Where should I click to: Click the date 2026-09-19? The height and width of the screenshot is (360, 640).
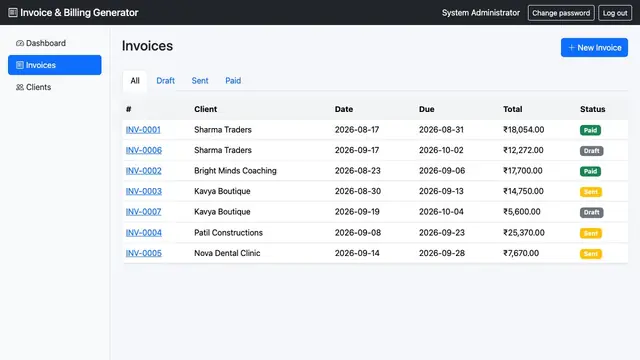coord(357,211)
